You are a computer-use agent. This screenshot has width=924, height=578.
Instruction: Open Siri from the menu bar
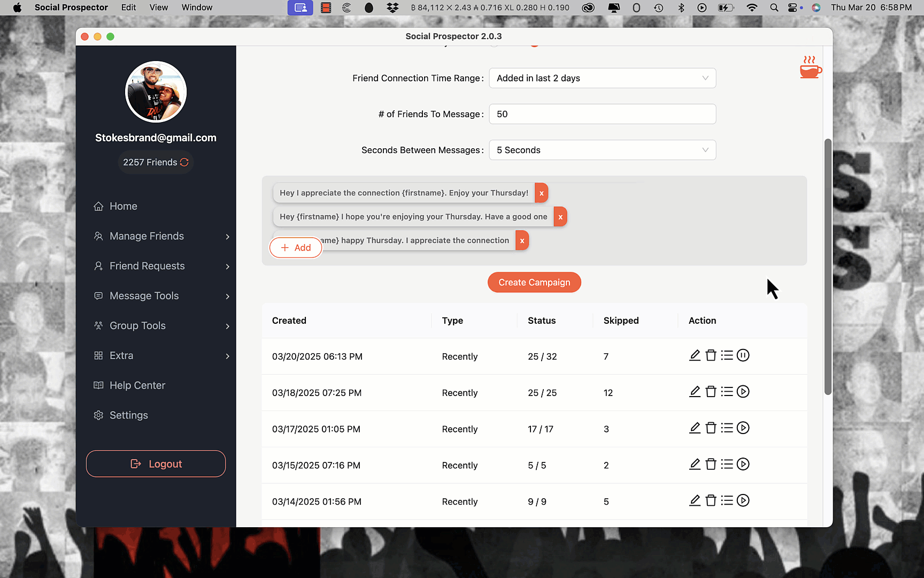[816, 7]
